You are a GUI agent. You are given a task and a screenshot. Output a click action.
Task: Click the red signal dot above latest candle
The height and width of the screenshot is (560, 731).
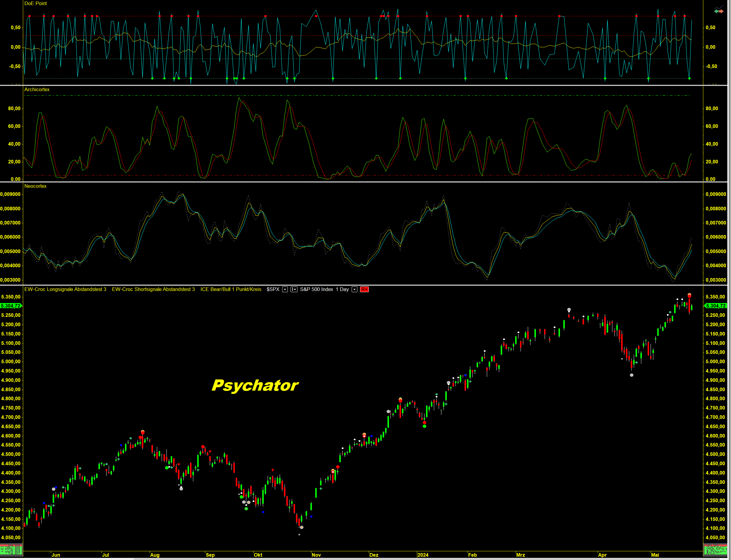689,296
